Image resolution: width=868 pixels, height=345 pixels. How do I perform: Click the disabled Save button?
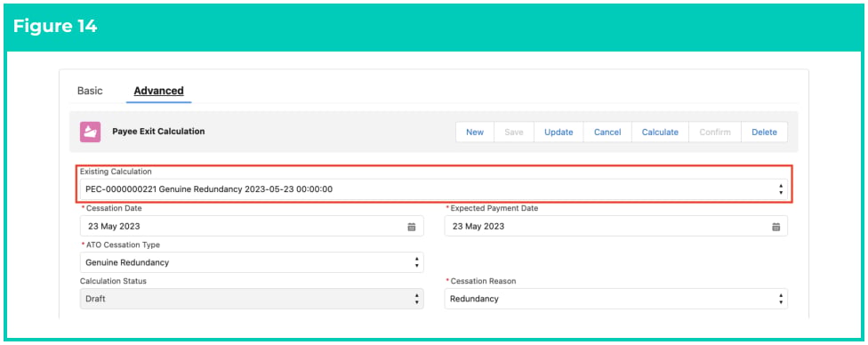514,132
